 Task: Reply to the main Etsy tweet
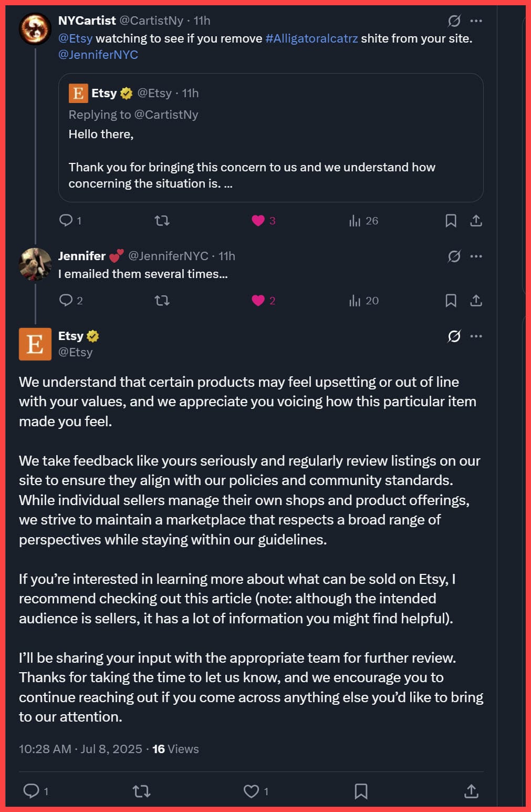(32, 790)
